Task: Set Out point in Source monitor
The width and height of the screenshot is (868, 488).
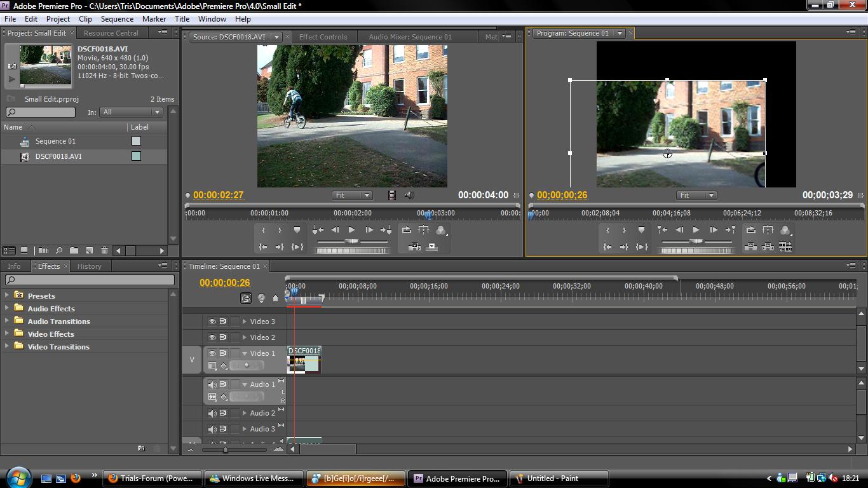Action: click(280, 230)
